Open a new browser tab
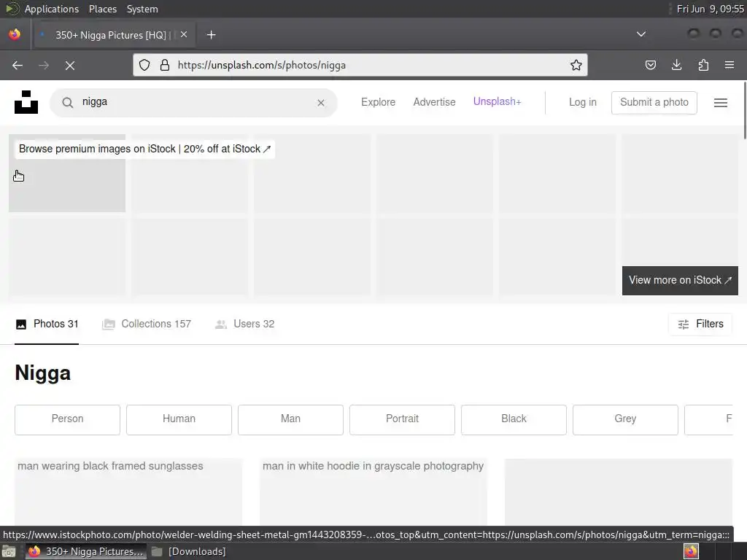The height and width of the screenshot is (560, 747). click(211, 35)
